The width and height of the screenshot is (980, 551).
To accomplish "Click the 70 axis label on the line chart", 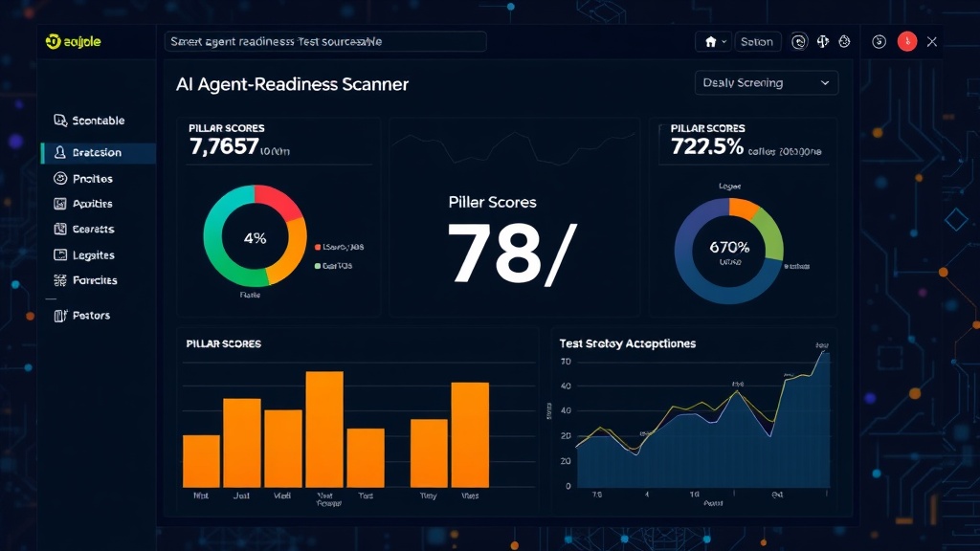I will coord(567,362).
